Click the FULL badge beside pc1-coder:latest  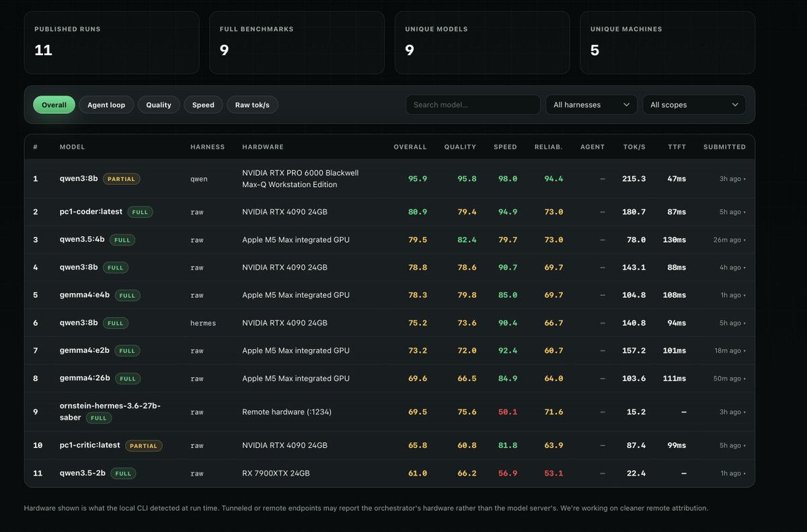[x=140, y=212]
